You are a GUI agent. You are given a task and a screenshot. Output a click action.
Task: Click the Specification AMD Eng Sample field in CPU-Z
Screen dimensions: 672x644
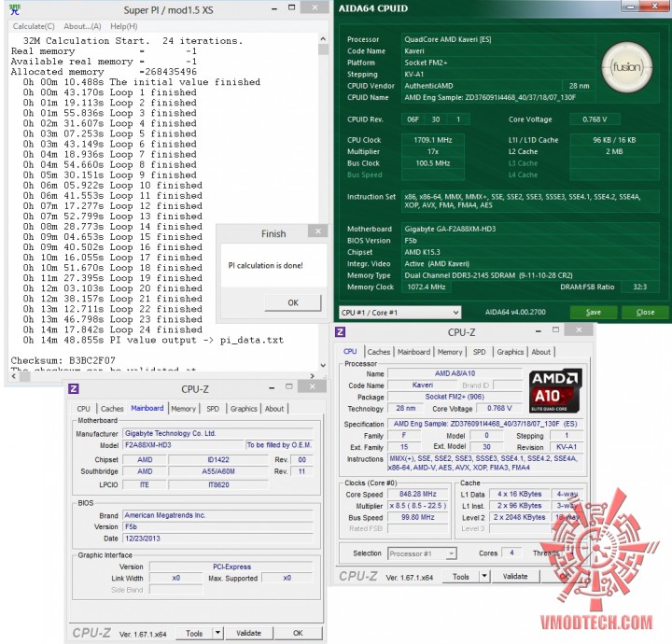click(x=485, y=424)
